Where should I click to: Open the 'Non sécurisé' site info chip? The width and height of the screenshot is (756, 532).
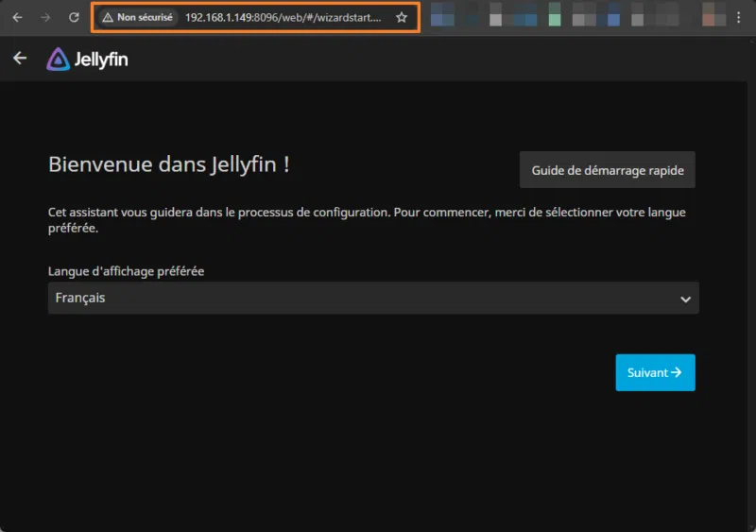point(138,17)
